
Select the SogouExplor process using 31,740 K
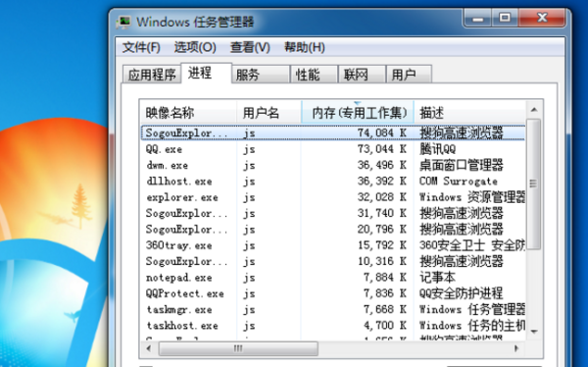[333, 213]
